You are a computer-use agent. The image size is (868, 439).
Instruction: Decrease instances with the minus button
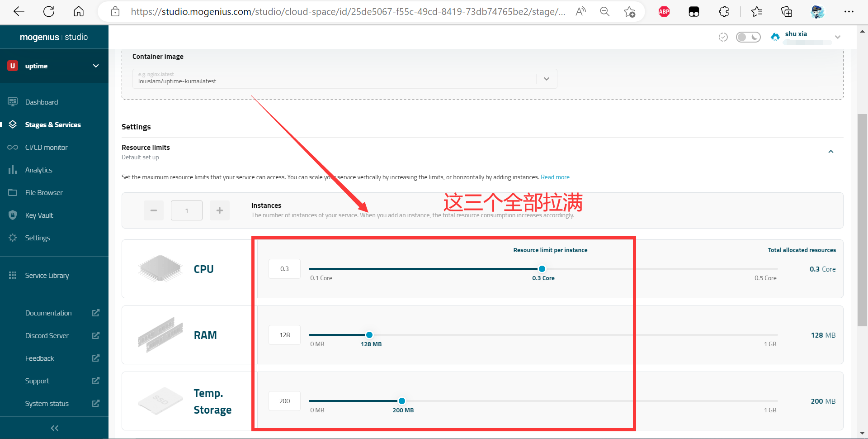[x=154, y=210]
